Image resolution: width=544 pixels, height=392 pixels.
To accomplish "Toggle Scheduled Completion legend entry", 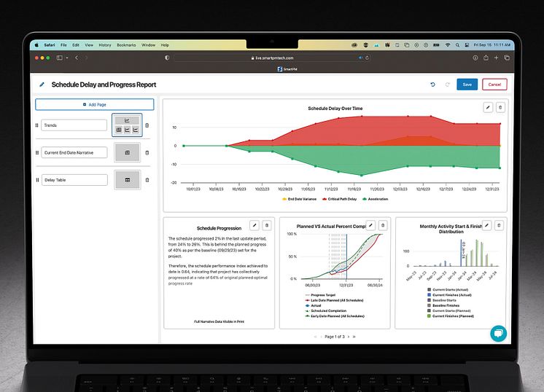I will point(325,311).
